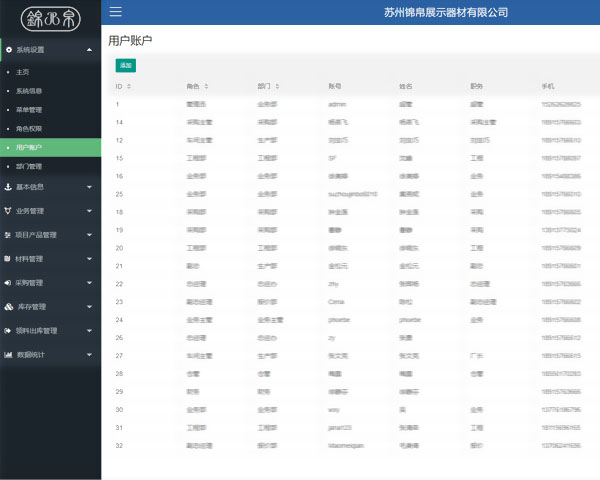This screenshot has height=480, width=600.
Task: Click the 数据统计 chart icon
Action: [9, 355]
